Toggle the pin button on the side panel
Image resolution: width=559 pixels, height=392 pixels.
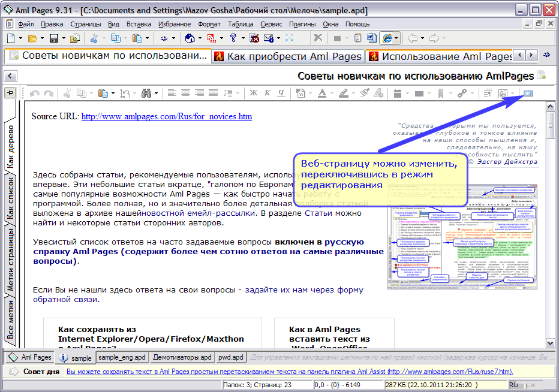[10, 93]
